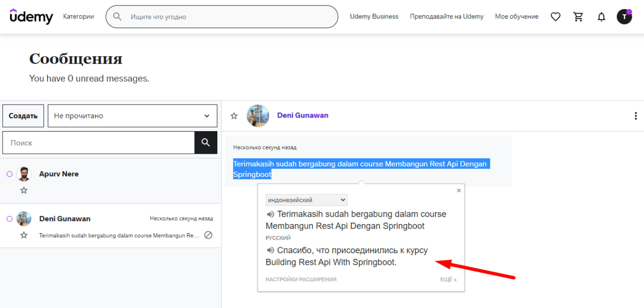This screenshot has width=644, height=308.
Task: Play audio of the Russian translation
Action: coord(270,250)
